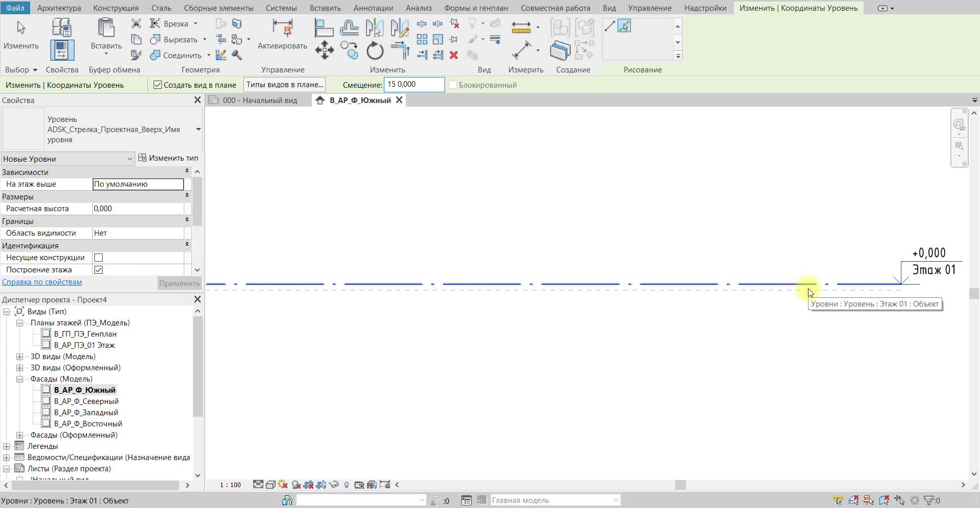Switch to the 'Вид' ribbon tab
This screenshot has height=508, width=980.
609,8
